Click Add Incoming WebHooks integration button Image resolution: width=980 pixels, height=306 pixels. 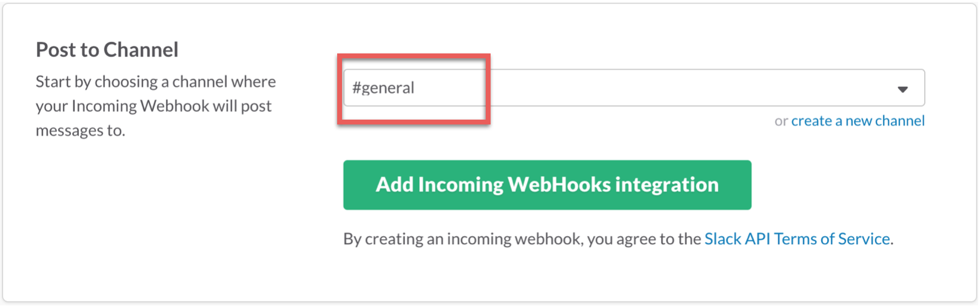tap(547, 185)
